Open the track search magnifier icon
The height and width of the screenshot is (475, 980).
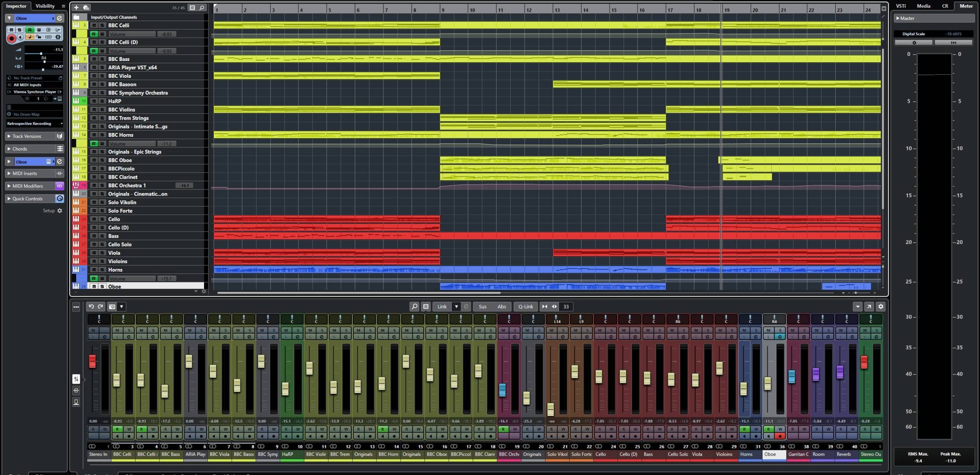point(202,7)
